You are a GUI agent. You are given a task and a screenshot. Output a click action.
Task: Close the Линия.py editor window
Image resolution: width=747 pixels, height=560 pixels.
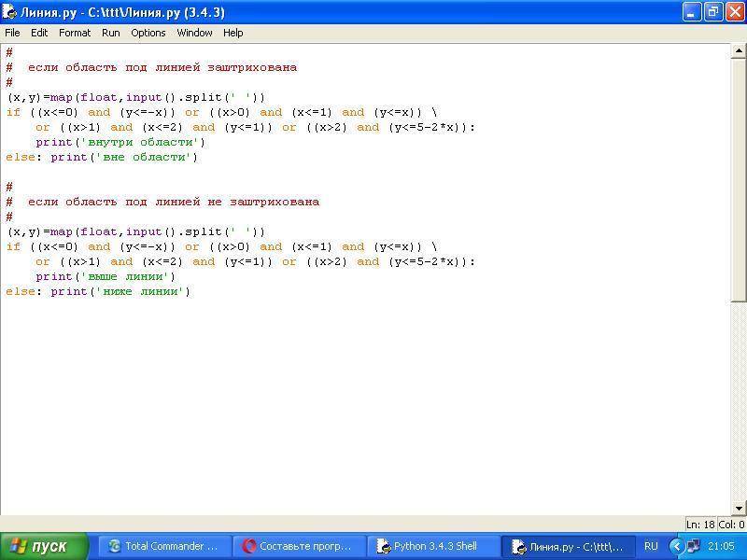coord(735,12)
